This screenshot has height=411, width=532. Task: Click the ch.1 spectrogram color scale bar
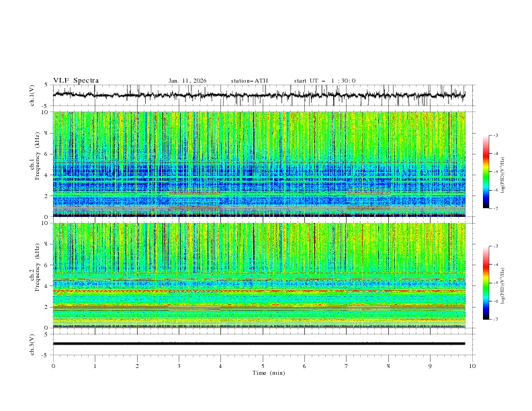(x=486, y=172)
